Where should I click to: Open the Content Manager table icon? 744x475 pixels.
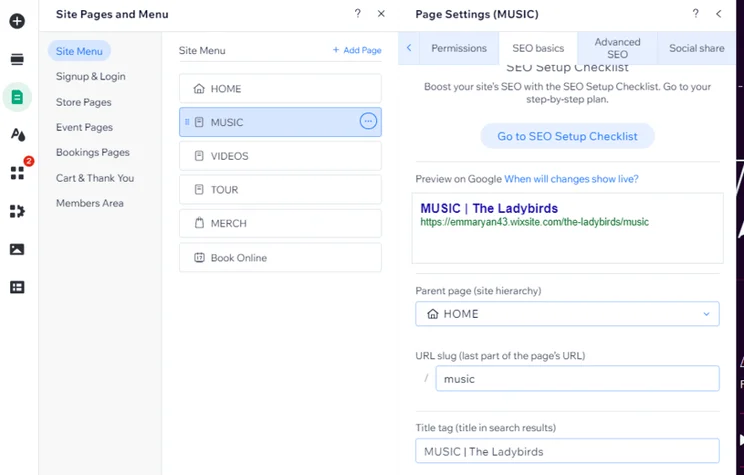click(x=17, y=287)
